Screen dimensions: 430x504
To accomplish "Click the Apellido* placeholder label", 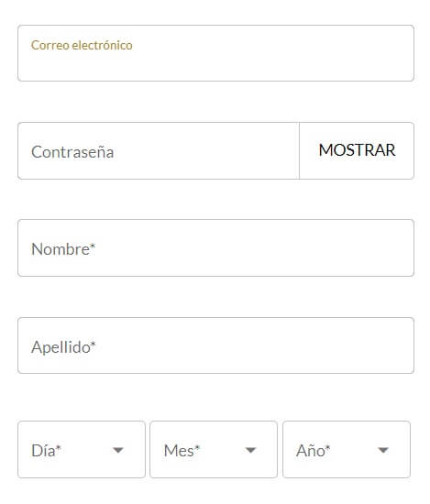I will pos(63,347).
